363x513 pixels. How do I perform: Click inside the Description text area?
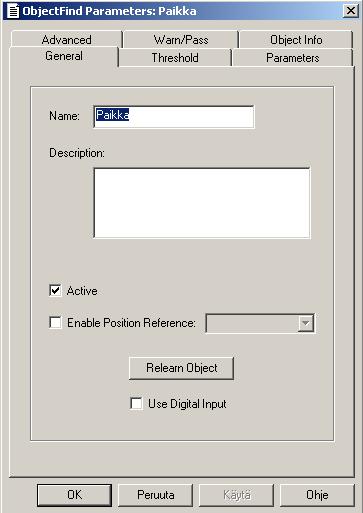pos(202,203)
